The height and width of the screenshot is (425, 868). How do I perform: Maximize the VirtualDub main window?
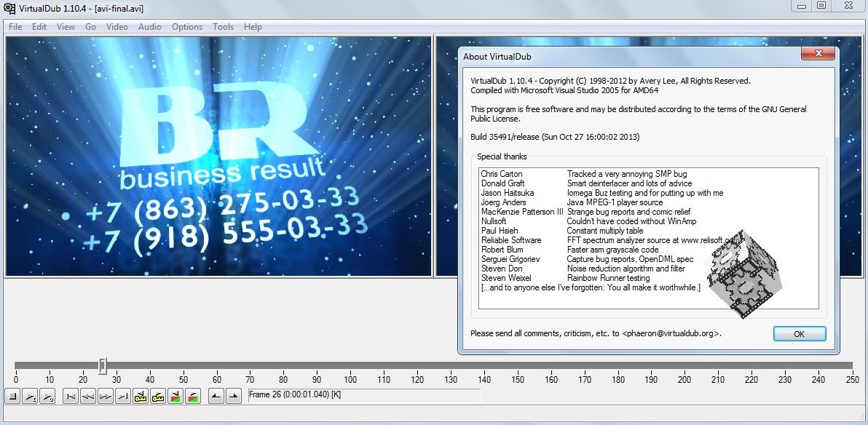tap(821, 6)
